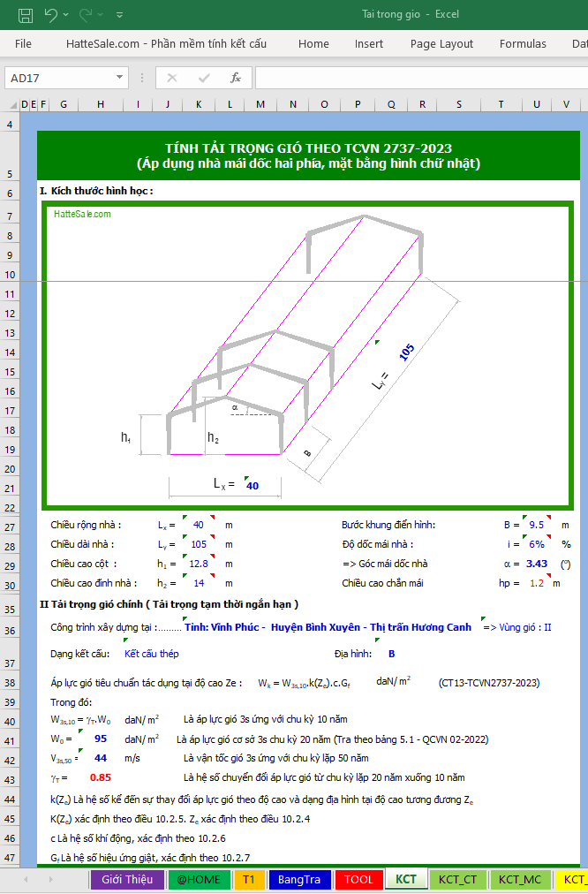Click the Undo arrow icon

pyautogui.click(x=50, y=15)
